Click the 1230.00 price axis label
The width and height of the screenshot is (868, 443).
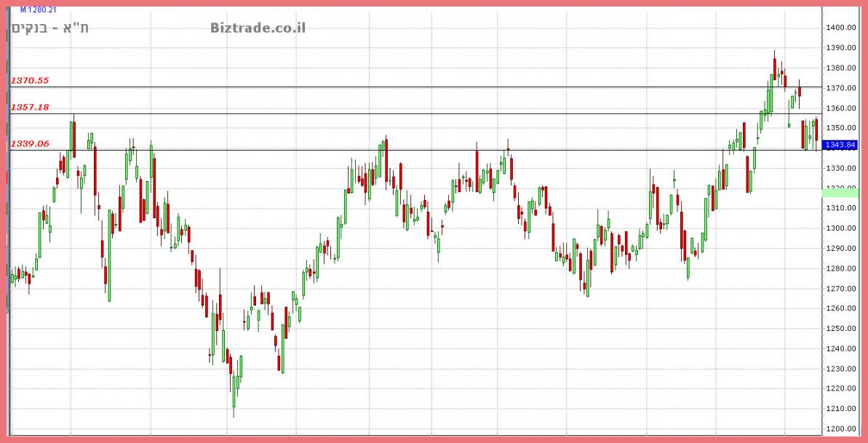pyautogui.click(x=840, y=369)
